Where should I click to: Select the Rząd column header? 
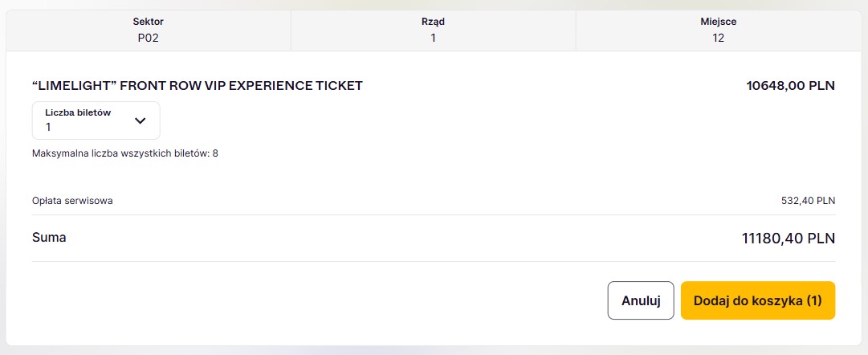point(433,22)
